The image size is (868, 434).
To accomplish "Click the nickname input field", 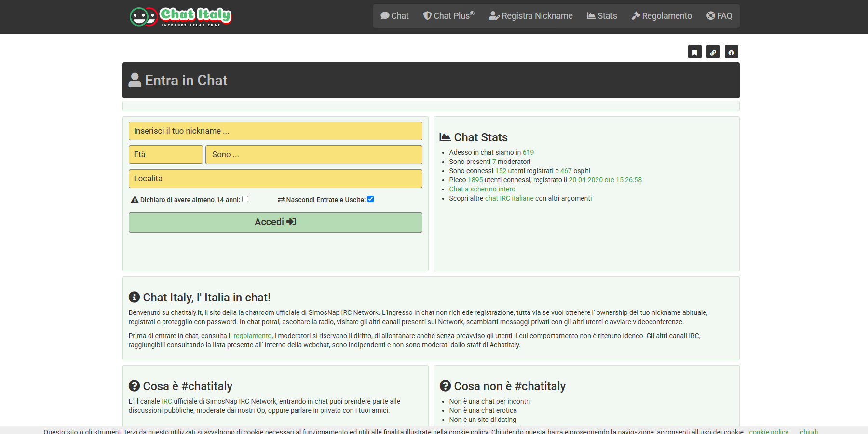I will (x=275, y=131).
